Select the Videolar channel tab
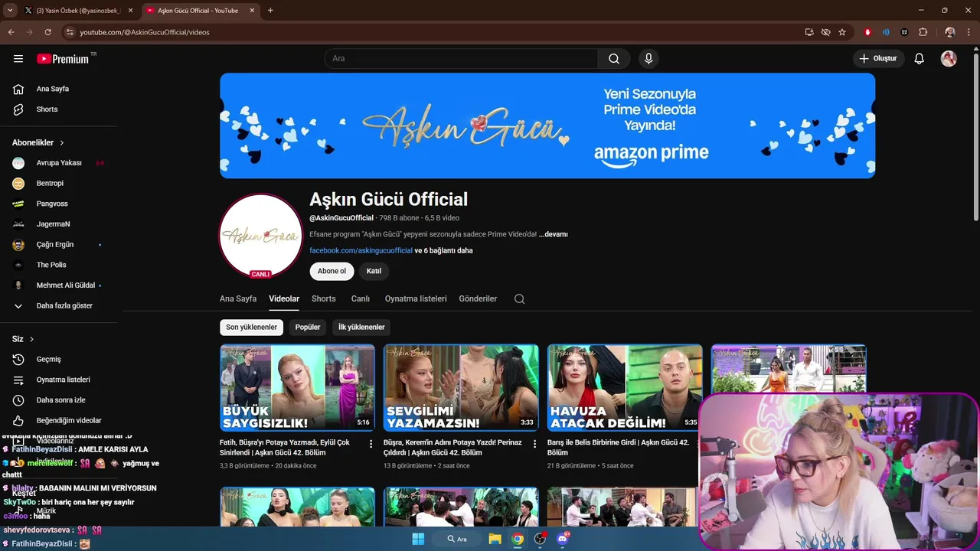This screenshot has height=551, width=980. [x=284, y=298]
